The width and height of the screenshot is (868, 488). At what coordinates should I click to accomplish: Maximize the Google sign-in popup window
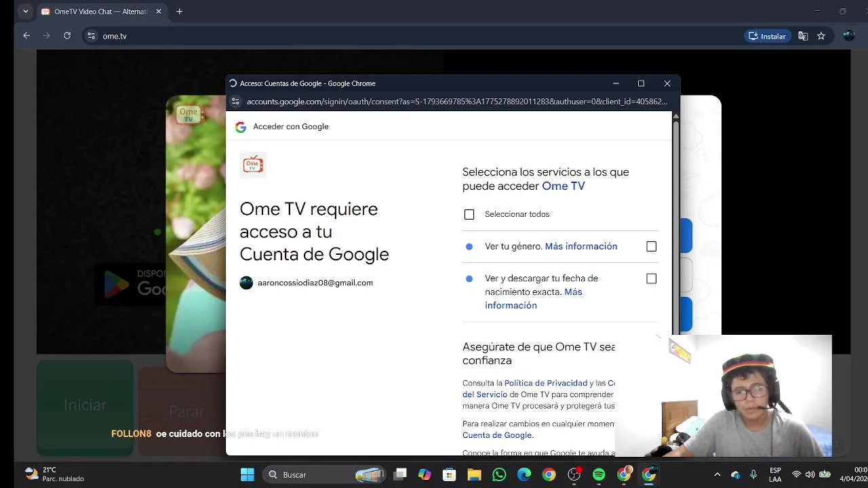641,83
